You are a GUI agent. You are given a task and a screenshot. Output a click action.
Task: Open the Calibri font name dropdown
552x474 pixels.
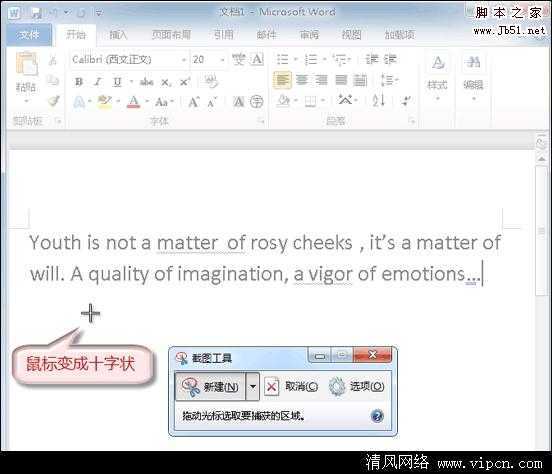183,60
